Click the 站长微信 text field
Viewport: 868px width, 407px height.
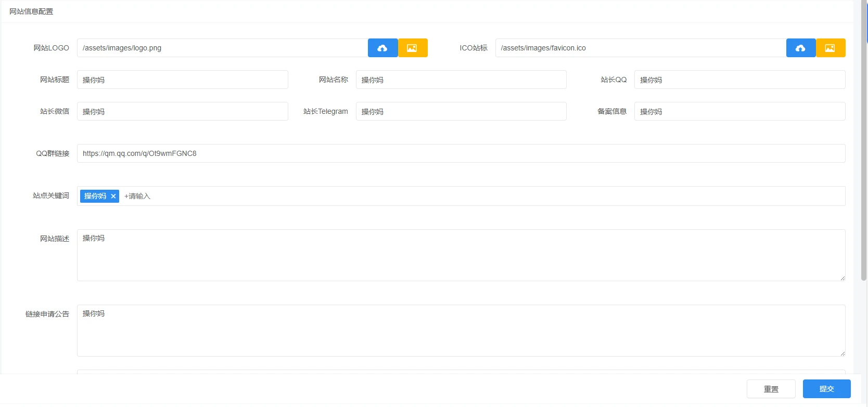coord(182,111)
